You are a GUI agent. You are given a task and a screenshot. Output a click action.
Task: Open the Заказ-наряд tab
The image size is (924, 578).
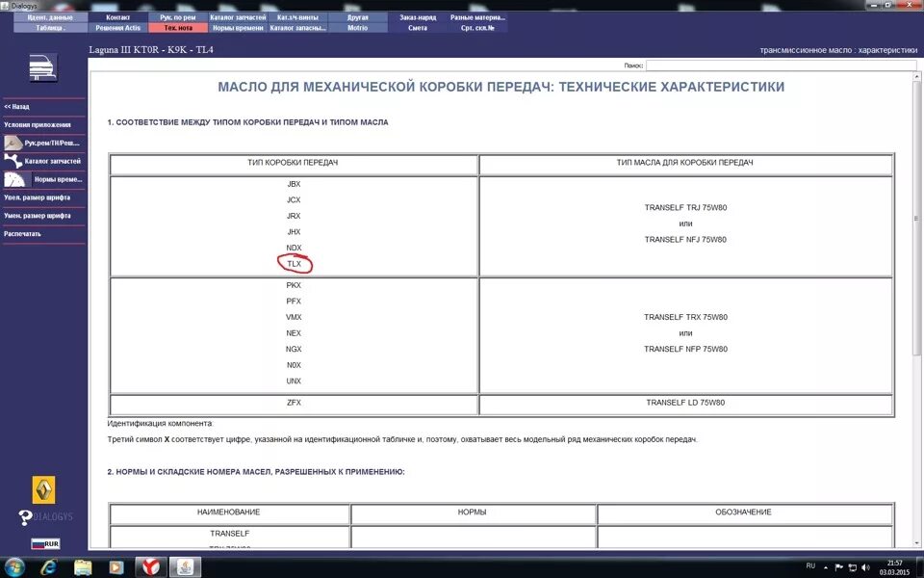pyautogui.click(x=418, y=17)
